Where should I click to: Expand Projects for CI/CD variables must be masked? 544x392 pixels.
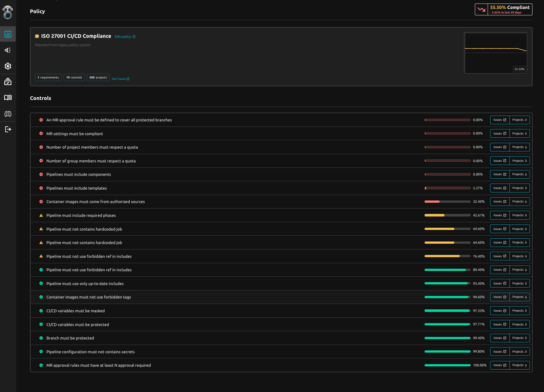pyautogui.click(x=519, y=311)
